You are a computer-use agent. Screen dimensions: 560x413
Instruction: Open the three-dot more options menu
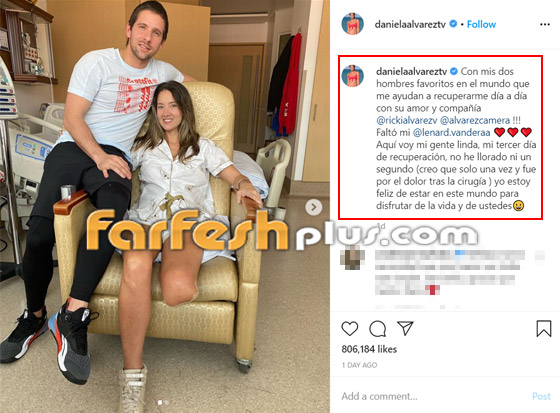[x=545, y=24]
